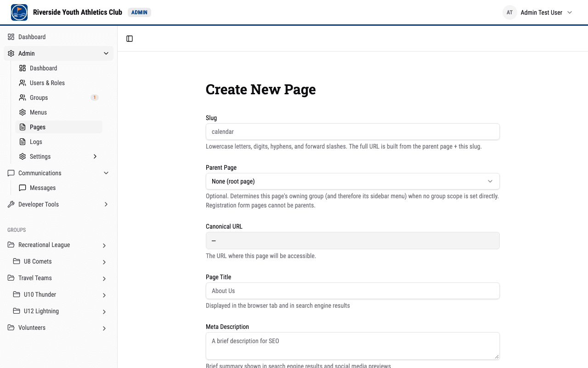588x368 pixels.
Task: Click the Groups people icon
Action: (x=23, y=98)
